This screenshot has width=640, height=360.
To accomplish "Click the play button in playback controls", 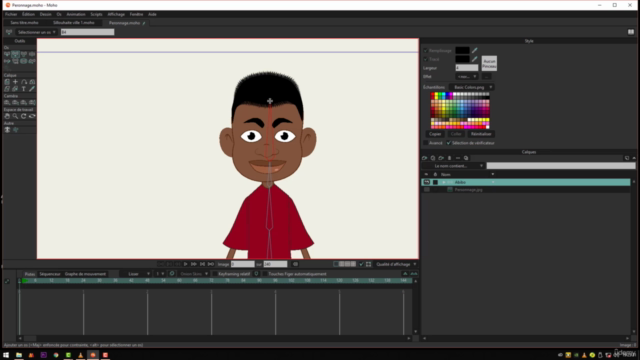I will pos(185,264).
